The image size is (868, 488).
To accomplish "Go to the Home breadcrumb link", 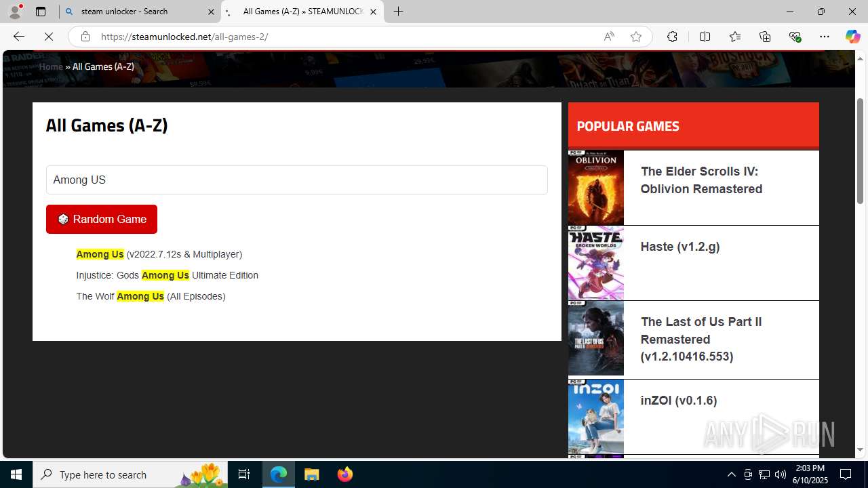I will pos(51,66).
